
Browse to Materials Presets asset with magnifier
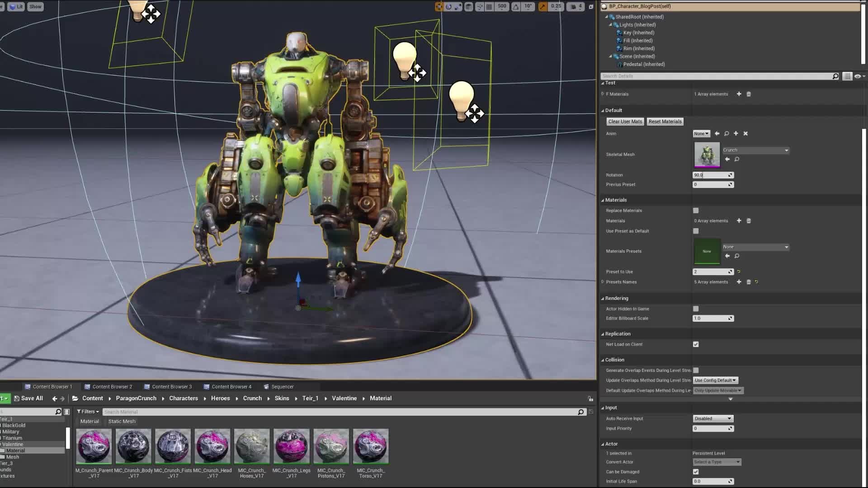(x=737, y=256)
